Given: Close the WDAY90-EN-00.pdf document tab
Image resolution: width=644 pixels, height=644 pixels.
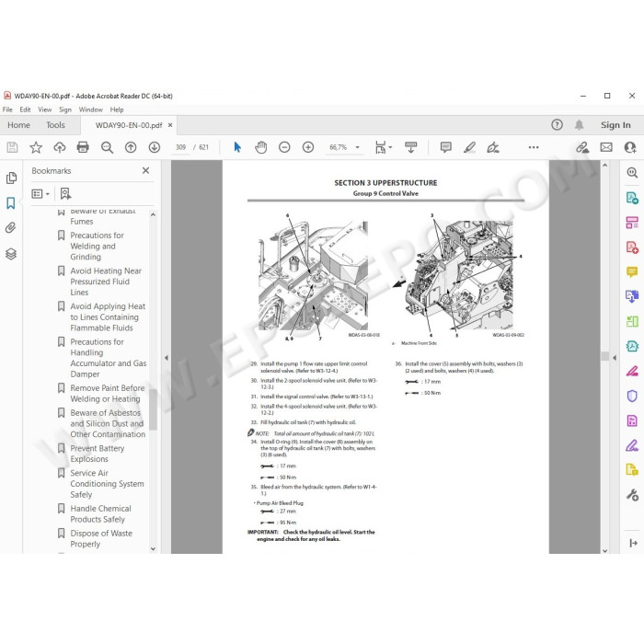Looking at the screenshot, I should click(170, 125).
